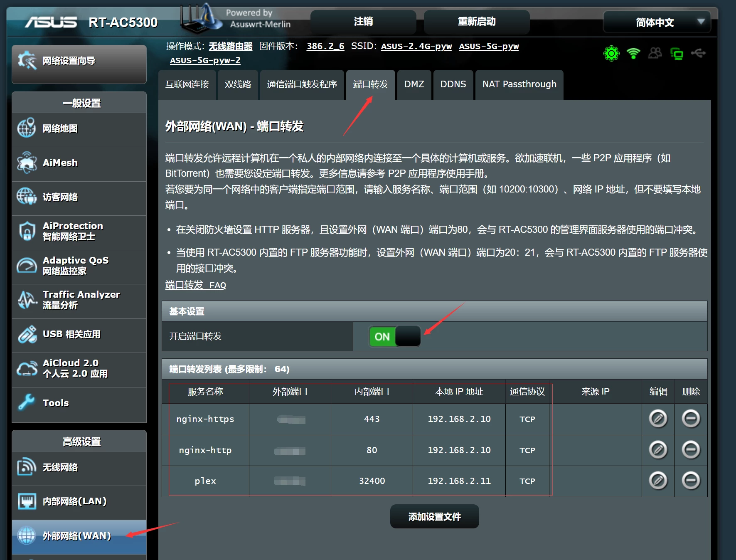
Task: Open AiProtection shield icon
Action: tap(27, 231)
